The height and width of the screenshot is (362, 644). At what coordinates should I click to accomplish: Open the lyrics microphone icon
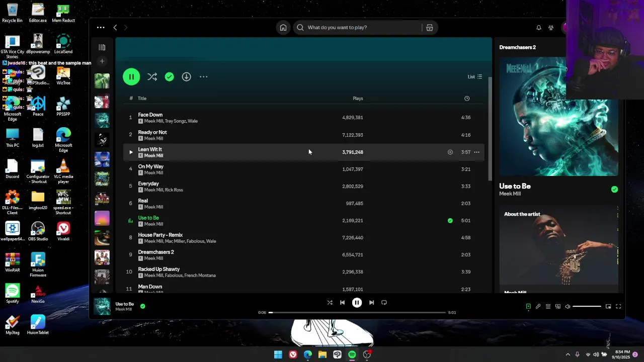click(538, 307)
